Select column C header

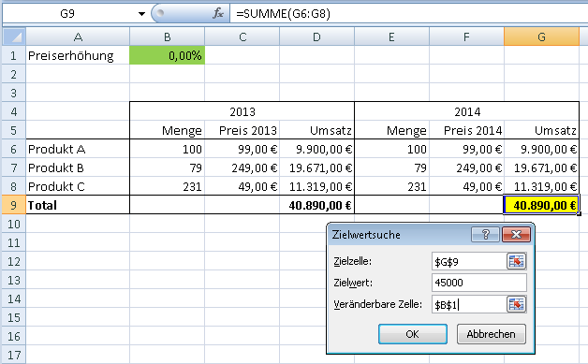click(x=243, y=36)
